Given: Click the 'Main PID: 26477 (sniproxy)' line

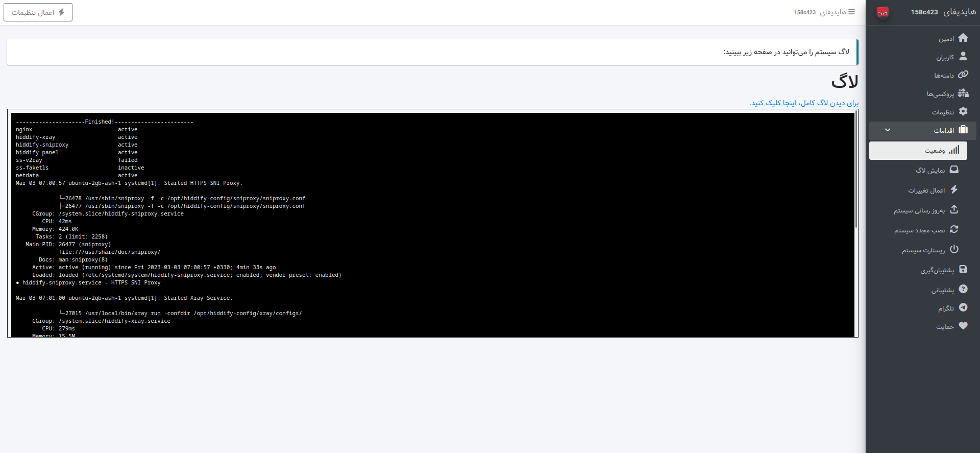Looking at the screenshot, I should point(68,244).
